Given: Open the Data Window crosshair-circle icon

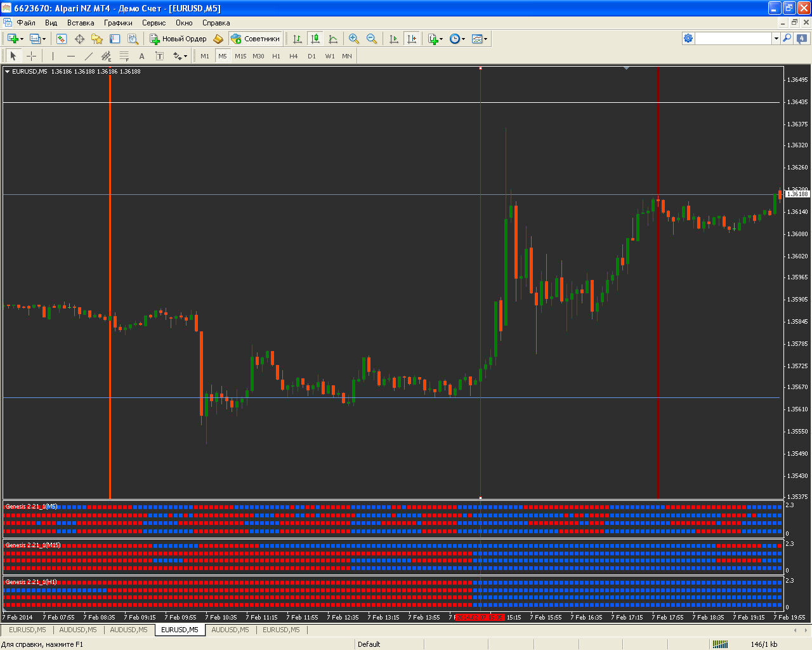Looking at the screenshot, I should [x=79, y=39].
